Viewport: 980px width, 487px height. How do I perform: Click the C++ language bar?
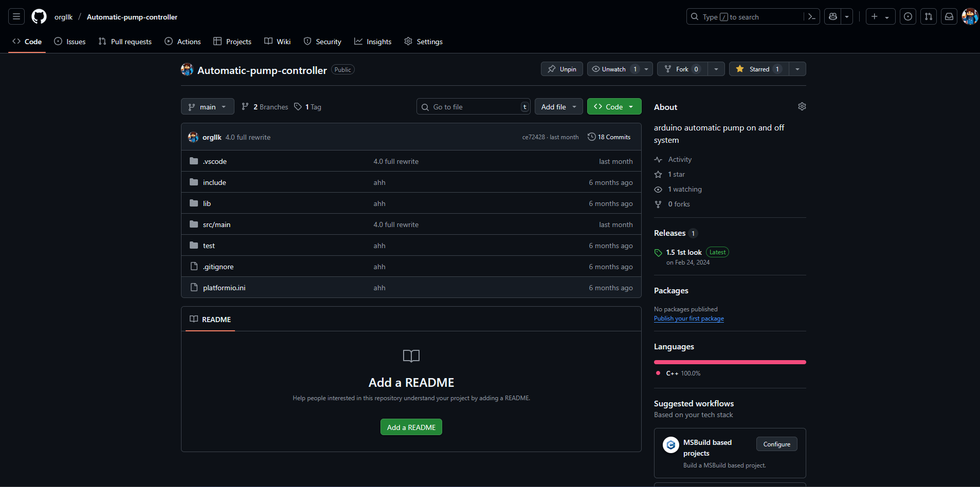[730, 362]
